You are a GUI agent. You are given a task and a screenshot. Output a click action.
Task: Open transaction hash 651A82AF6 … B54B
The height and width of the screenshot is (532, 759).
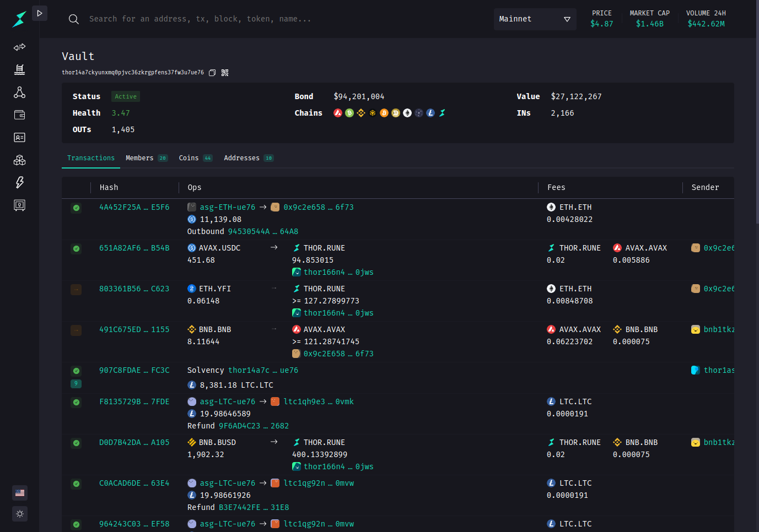click(134, 248)
